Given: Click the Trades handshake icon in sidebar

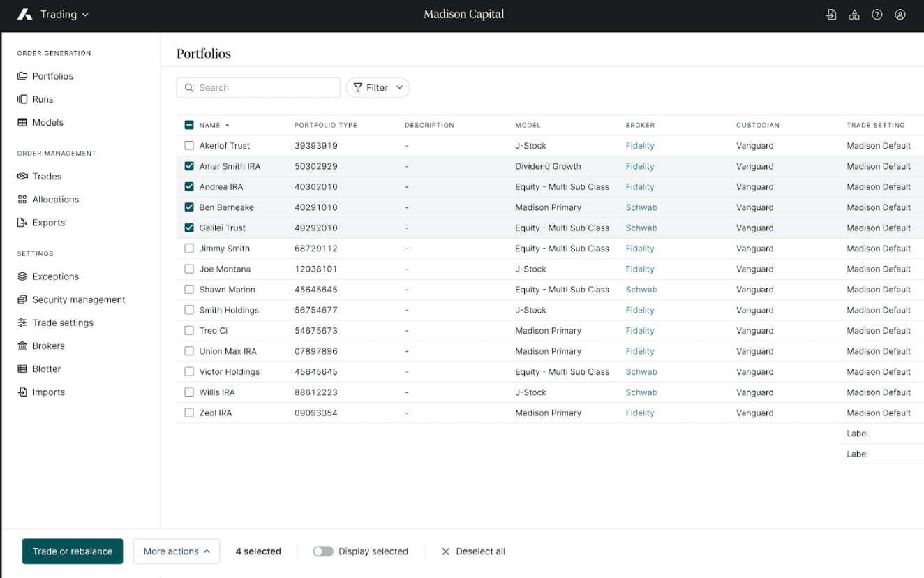Looking at the screenshot, I should pos(22,177).
